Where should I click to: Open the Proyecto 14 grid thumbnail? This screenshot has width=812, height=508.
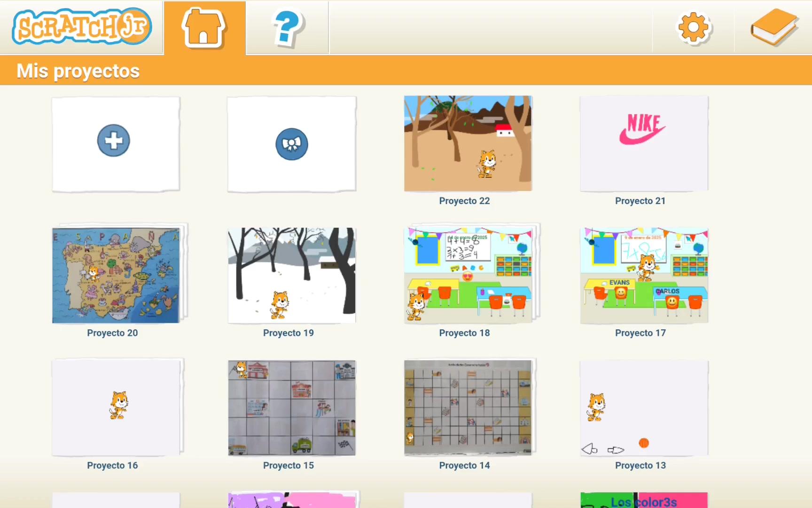click(x=468, y=408)
